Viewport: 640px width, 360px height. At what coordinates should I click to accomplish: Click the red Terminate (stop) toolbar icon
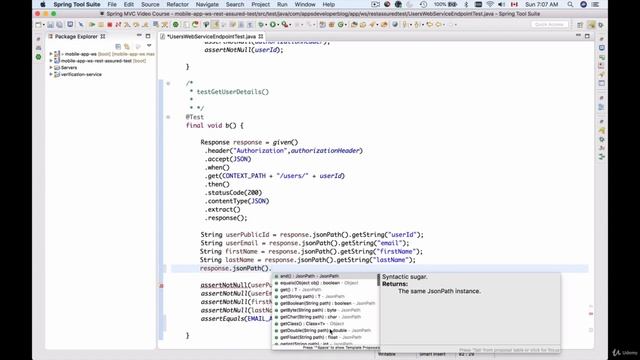pyautogui.click(x=110, y=25)
